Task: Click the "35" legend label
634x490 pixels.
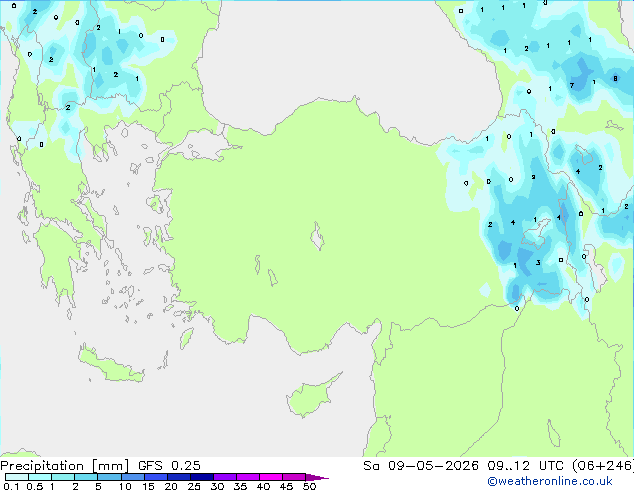Action: tap(240, 486)
